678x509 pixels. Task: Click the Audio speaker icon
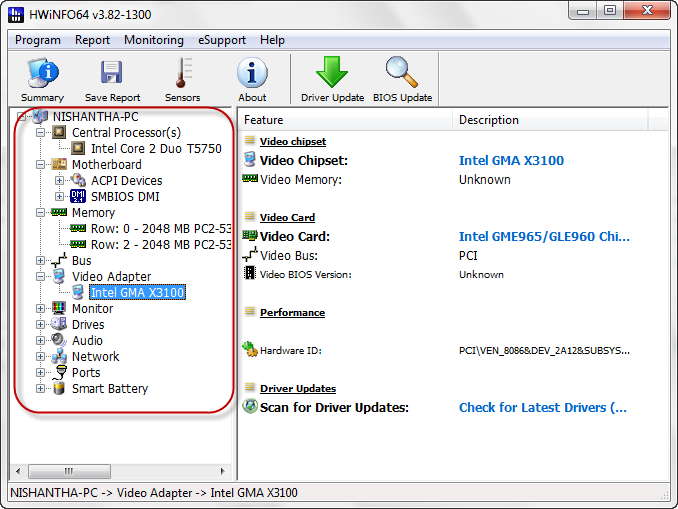[59, 340]
